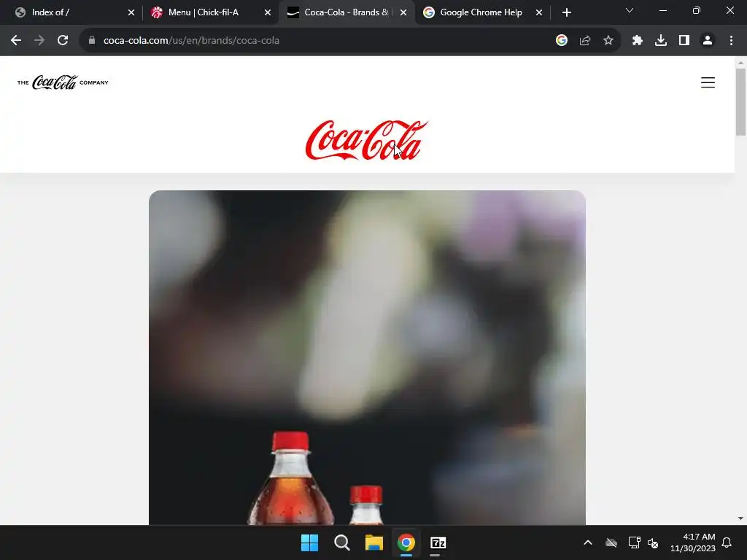Bookmark this tab with the star

[608, 41]
